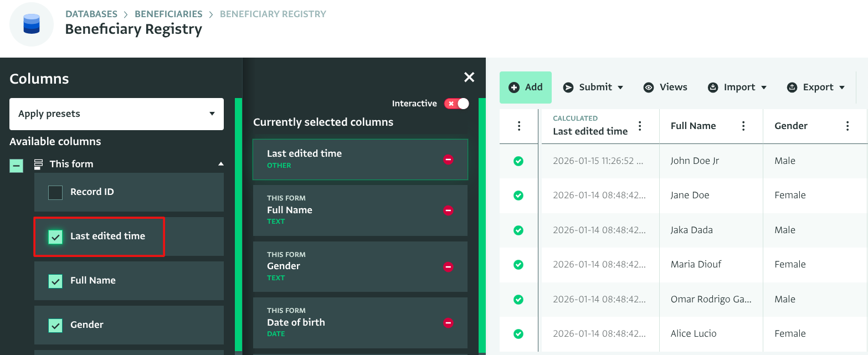Expand the Export dropdown menu
This screenshot has height=355, width=868.
pyautogui.click(x=816, y=88)
